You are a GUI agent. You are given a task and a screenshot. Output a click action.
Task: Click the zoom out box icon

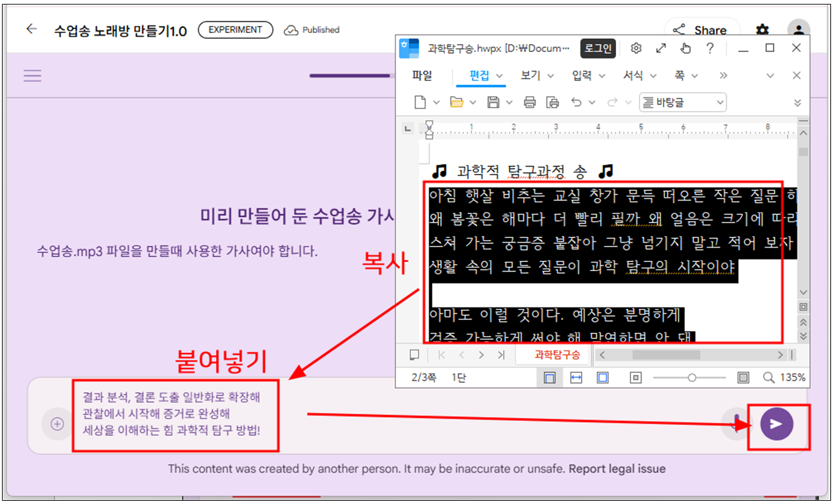(636, 378)
